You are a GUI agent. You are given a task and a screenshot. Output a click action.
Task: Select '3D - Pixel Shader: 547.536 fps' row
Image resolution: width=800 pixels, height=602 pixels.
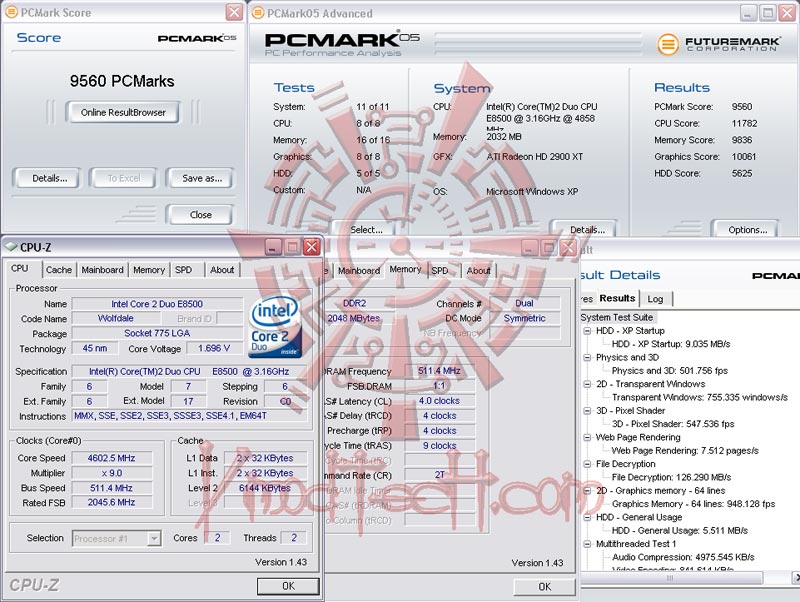tap(673, 423)
